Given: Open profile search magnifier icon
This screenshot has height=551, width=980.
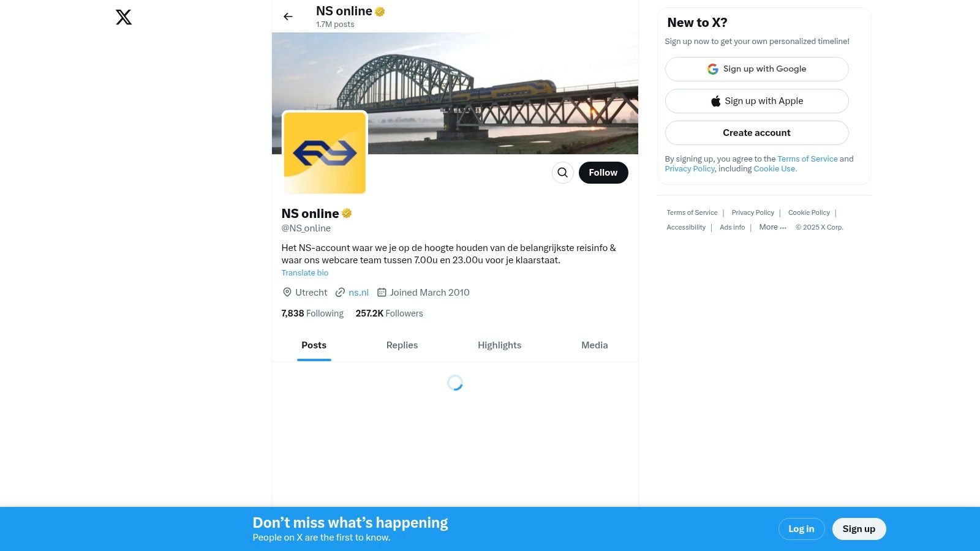Looking at the screenshot, I should pyautogui.click(x=563, y=173).
